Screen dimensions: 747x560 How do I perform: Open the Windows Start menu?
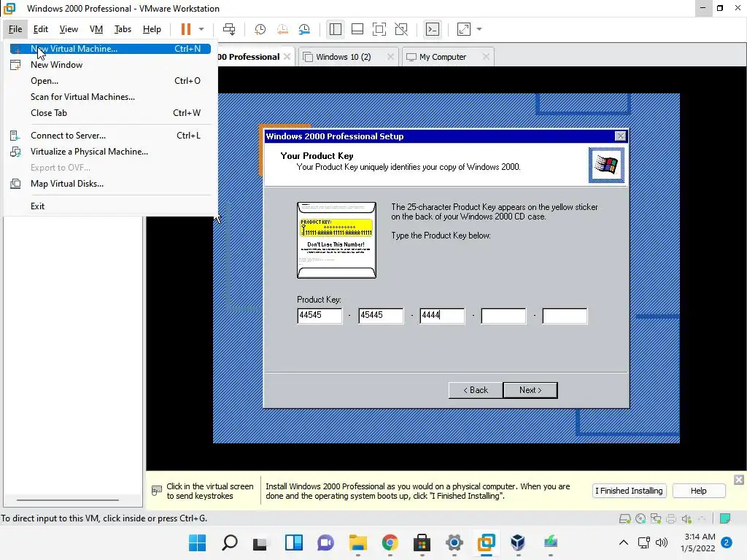197,542
